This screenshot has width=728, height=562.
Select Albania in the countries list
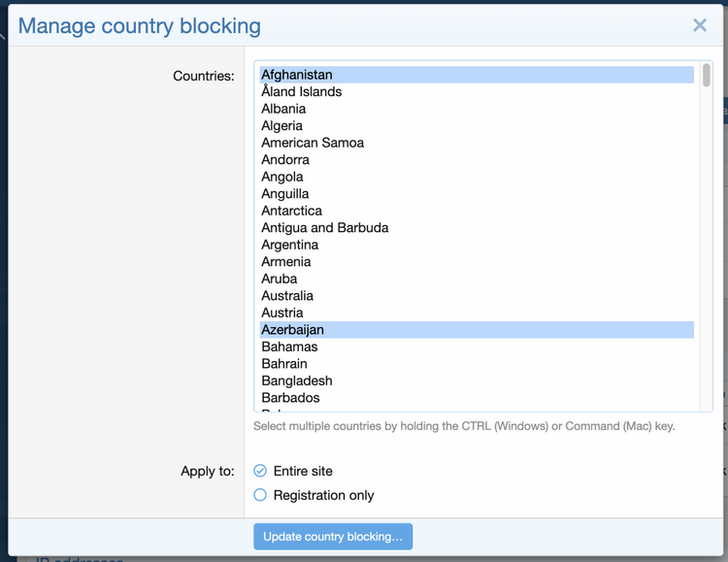point(283,109)
